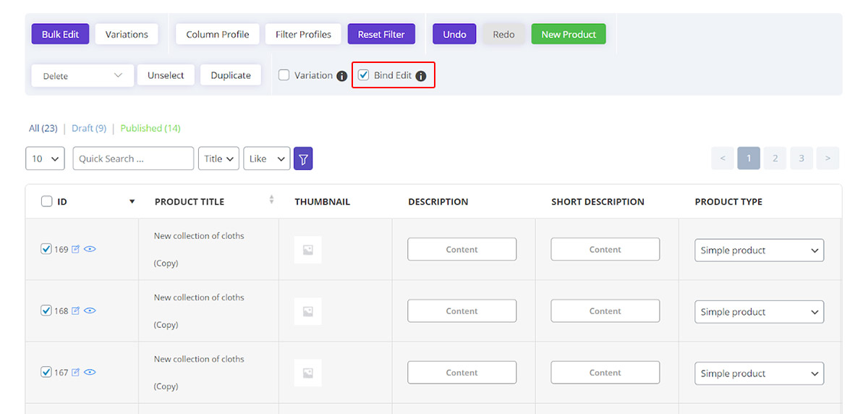
Task: Open the Like operator dropdown
Action: (267, 159)
